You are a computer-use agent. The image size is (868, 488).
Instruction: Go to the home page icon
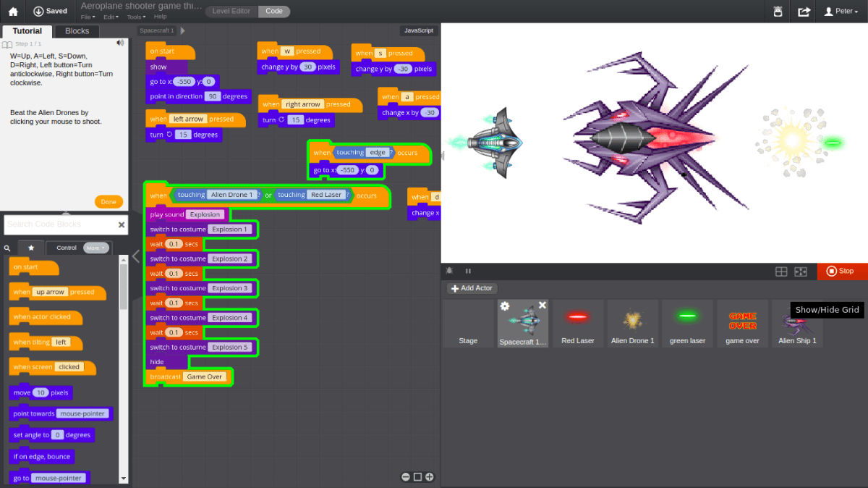pyautogui.click(x=12, y=12)
